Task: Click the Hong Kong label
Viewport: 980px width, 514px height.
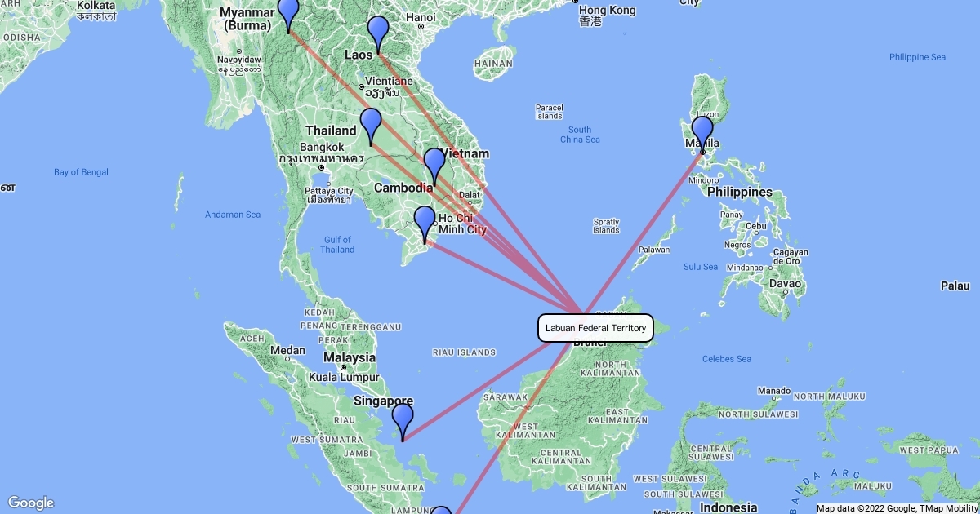Action: coord(607,11)
